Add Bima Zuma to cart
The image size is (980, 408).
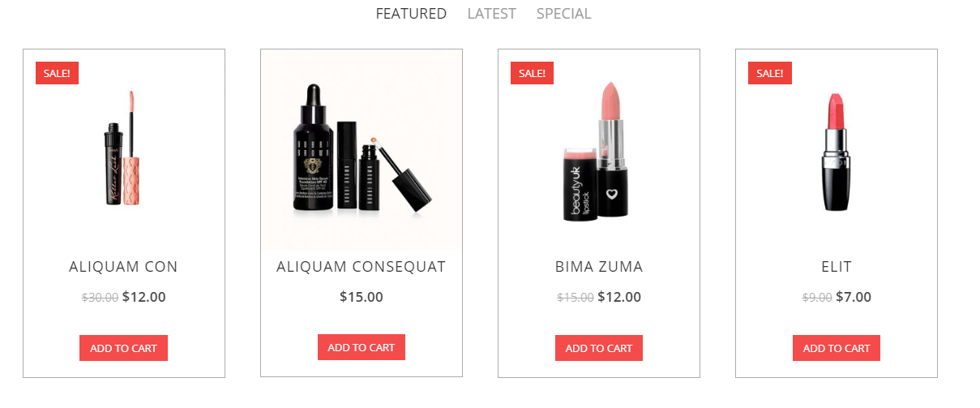pos(599,348)
